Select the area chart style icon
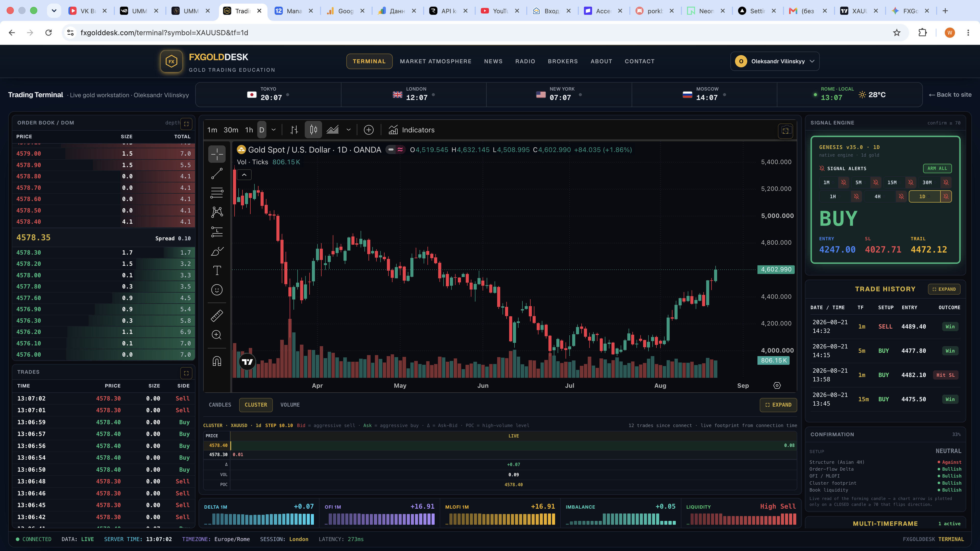The height and width of the screenshot is (551, 980). pyautogui.click(x=333, y=130)
